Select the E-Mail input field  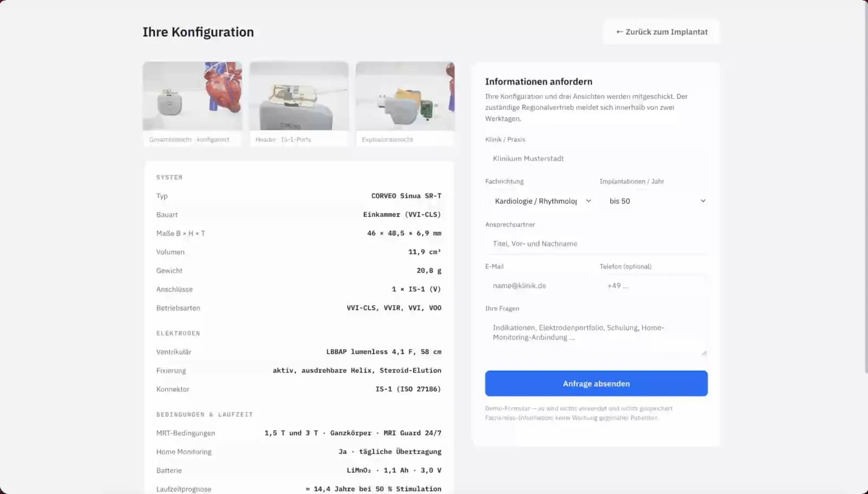click(x=539, y=286)
